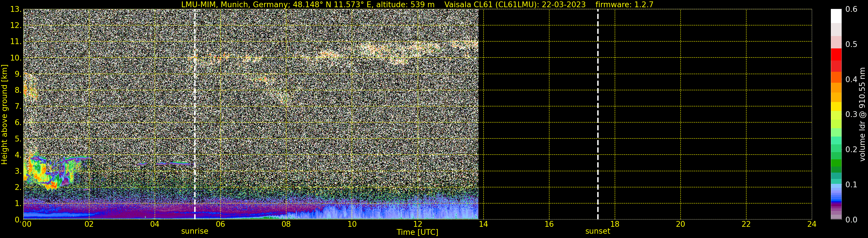Click the 'sunrise' label below the axis
Image resolution: width=868 pixels, height=238 pixels.
[x=195, y=231]
